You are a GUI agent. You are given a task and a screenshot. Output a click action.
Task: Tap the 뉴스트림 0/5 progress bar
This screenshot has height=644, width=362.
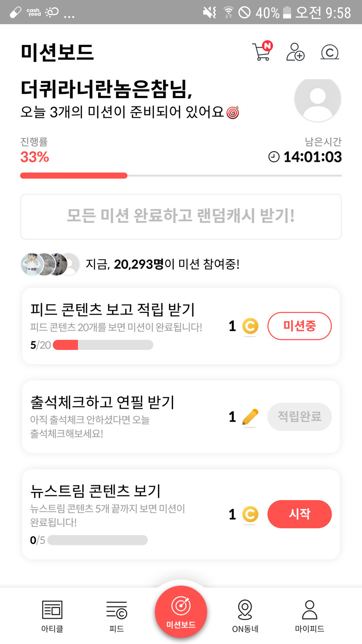coord(97,540)
